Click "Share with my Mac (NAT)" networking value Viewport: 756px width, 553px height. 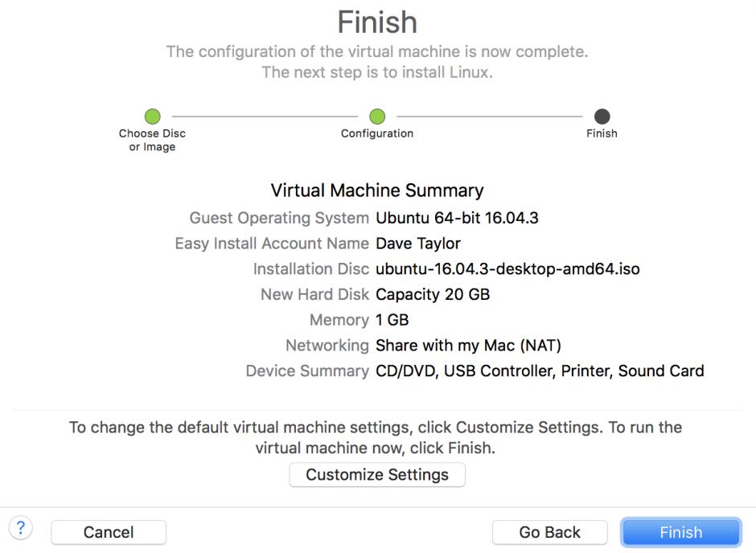click(468, 346)
